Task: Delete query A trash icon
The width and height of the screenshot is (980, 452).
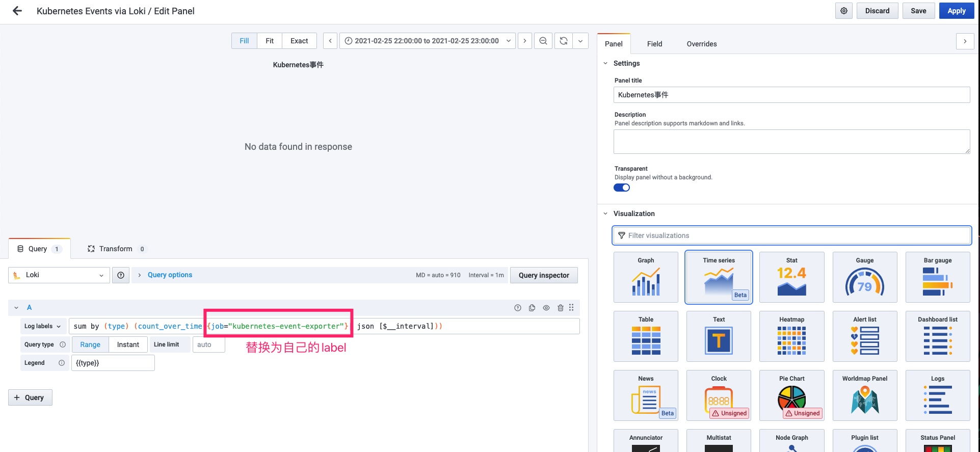Action: point(561,308)
